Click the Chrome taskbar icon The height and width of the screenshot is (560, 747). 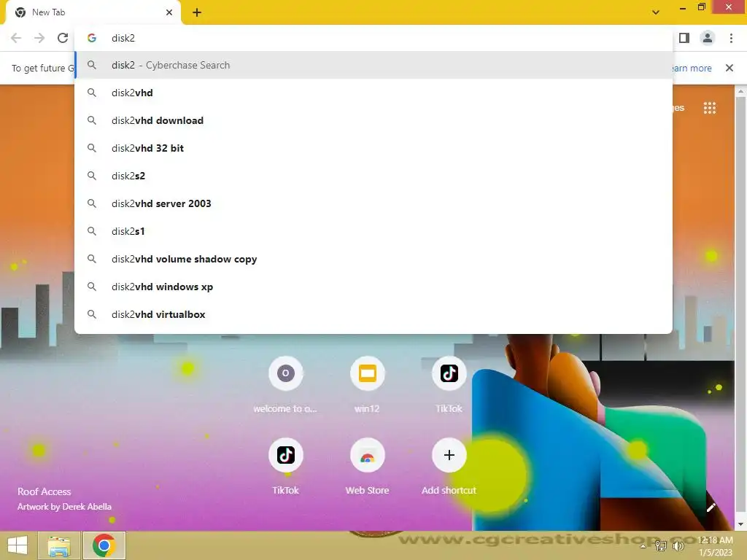[x=104, y=545]
